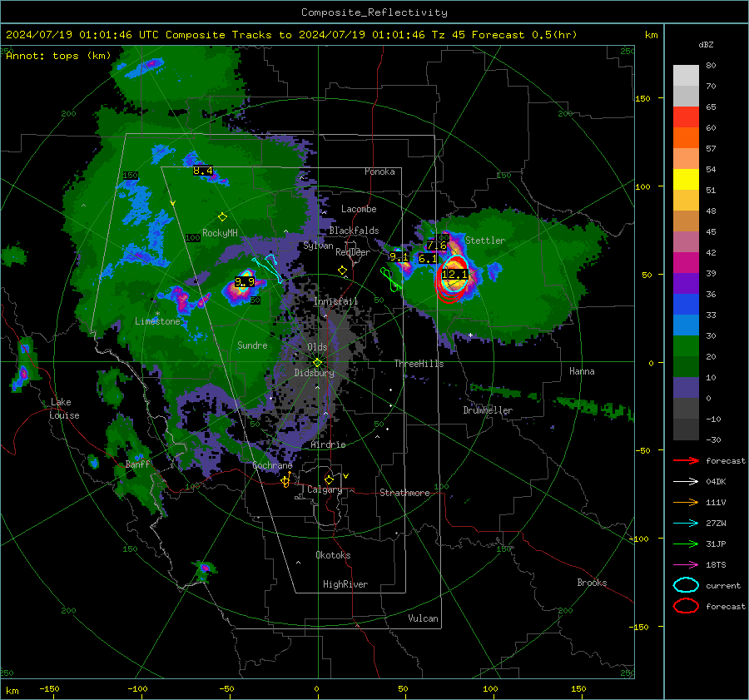Click the Cochrane town label
This screenshot has height=700, width=749.
272,465
